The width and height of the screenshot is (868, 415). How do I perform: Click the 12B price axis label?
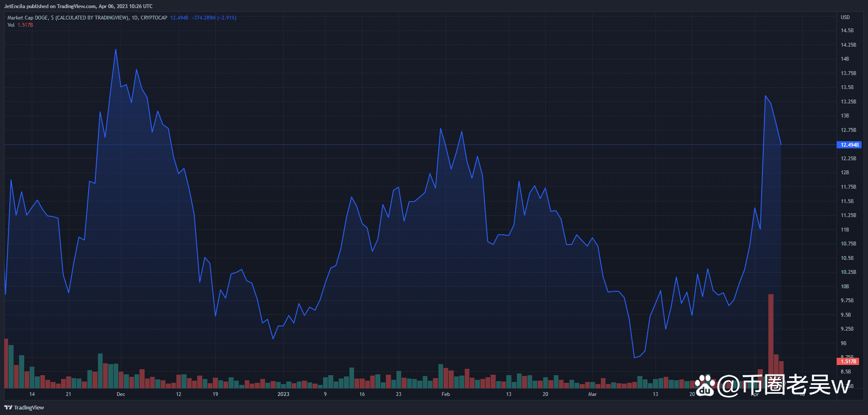tap(845, 173)
